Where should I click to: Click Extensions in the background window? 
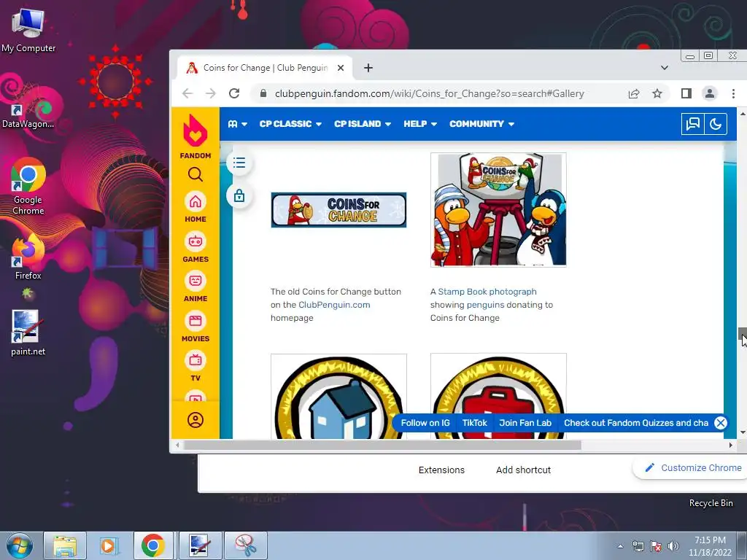tap(441, 470)
